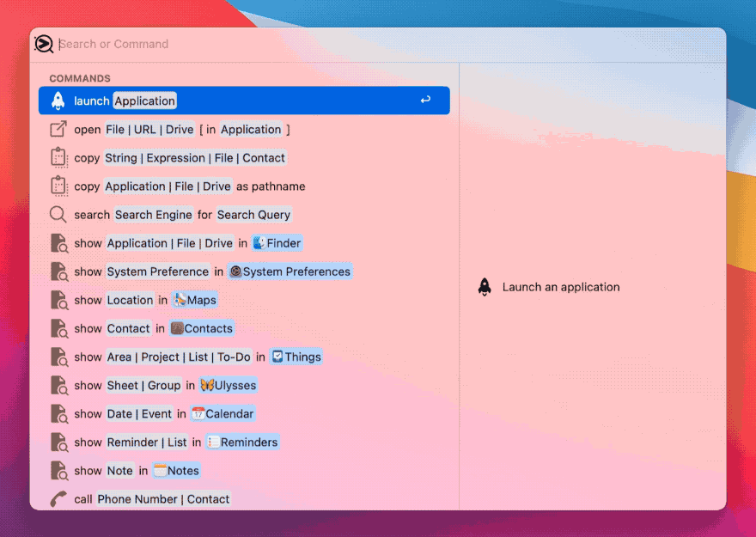Select Application | File | Drive in show command
Image resolution: width=756 pixels, height=537 pixels.
[x=170, y=243]
